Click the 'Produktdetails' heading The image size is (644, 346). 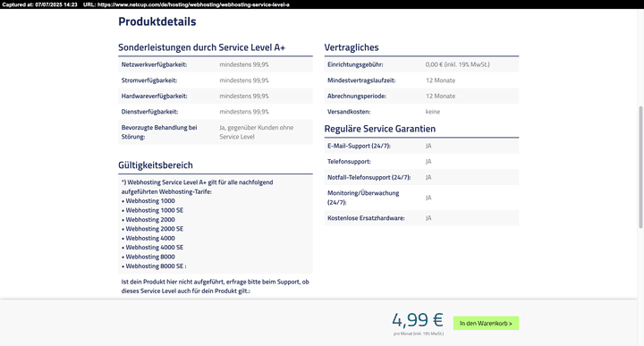coord(157,21)
